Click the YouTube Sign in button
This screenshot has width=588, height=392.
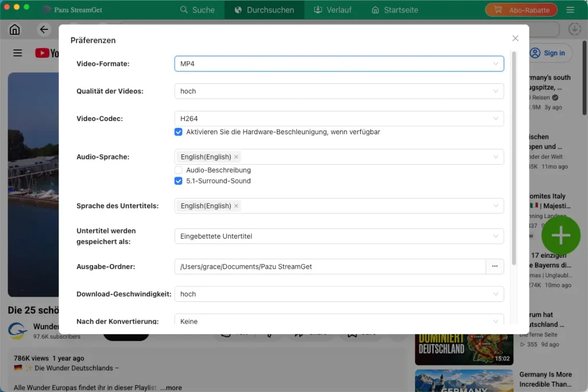547,53
